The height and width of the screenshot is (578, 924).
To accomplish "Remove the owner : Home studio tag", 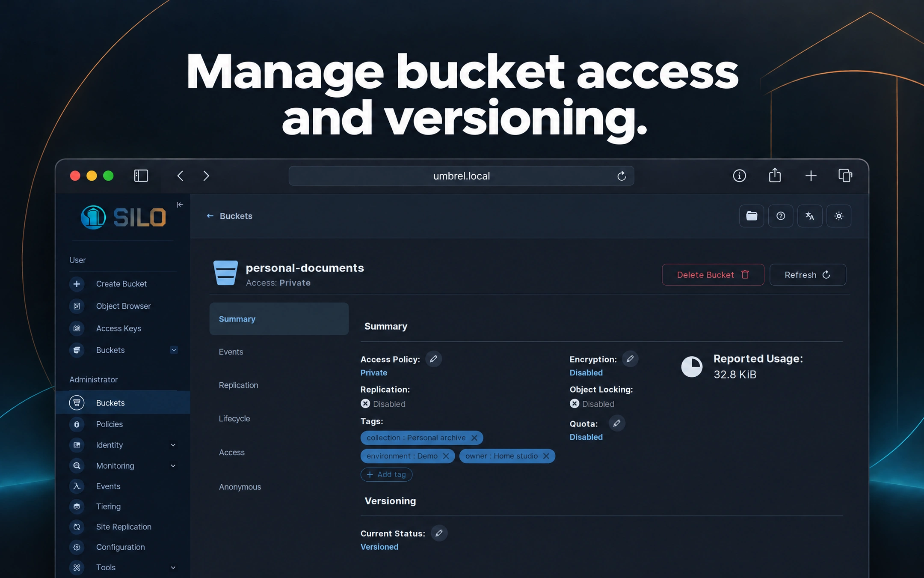I will tap(546, 456).
